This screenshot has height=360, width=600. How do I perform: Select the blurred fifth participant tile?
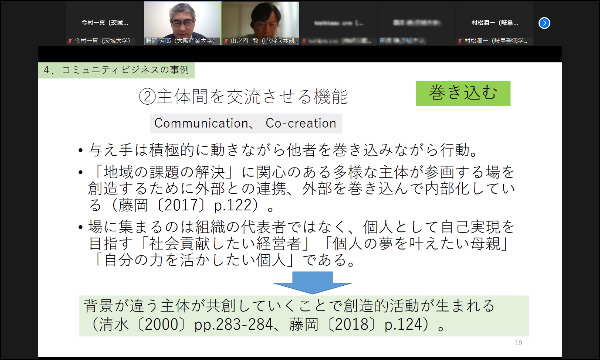(x=416, y=23)
